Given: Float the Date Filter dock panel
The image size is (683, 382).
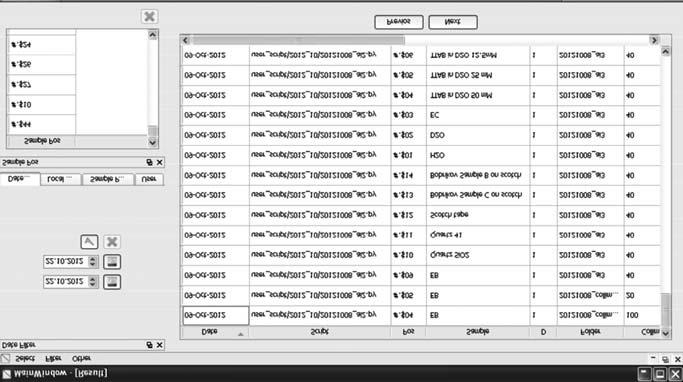Looking at the screenshot, I should 149,345.
